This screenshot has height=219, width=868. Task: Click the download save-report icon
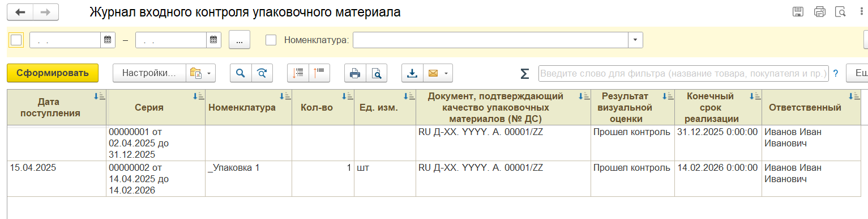tap(412, 73)
